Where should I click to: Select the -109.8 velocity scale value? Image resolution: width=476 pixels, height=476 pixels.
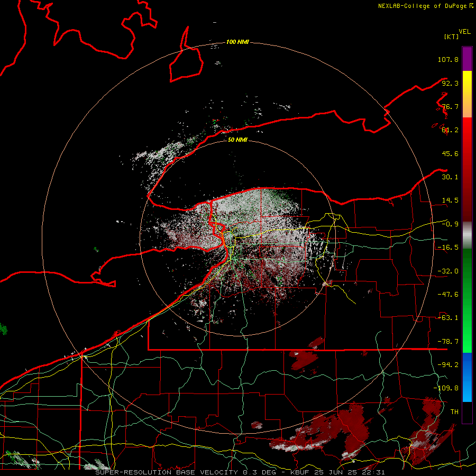coord(446,388)
